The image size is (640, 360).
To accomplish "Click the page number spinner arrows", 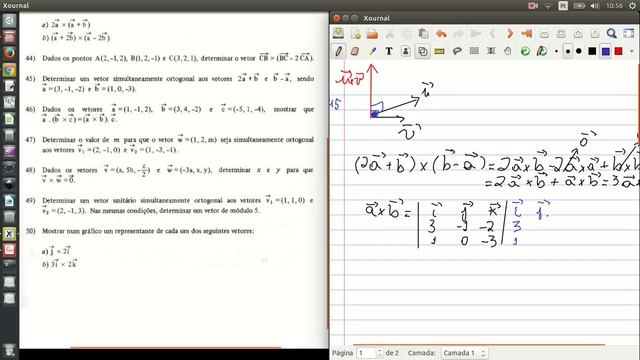I will [x=380, y=353].
